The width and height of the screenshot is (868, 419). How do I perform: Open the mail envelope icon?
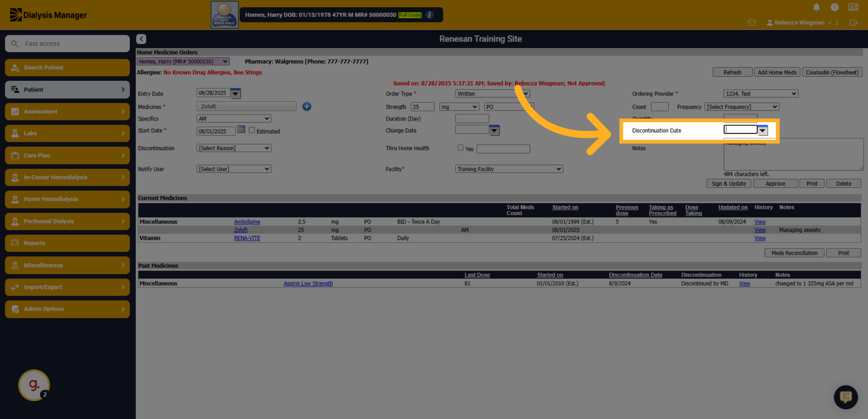pyautogui.click(x=752, y=23)
